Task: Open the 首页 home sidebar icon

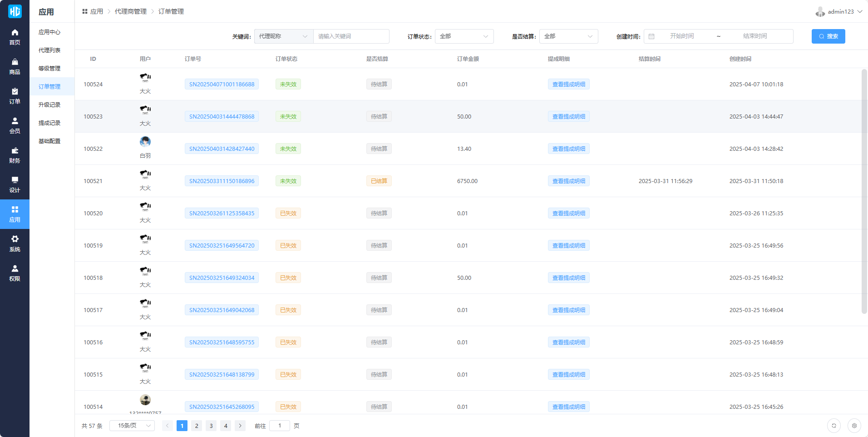Action: 15,37
